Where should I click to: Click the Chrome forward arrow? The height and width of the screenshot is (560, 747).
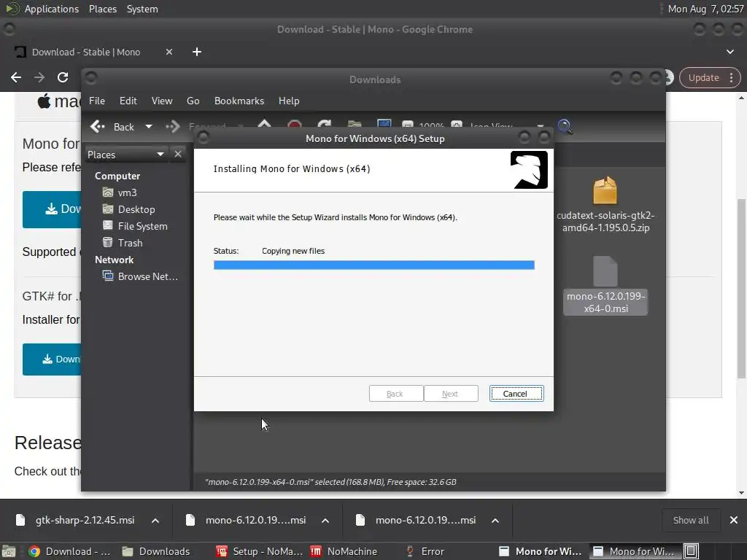tap(39, 77)
